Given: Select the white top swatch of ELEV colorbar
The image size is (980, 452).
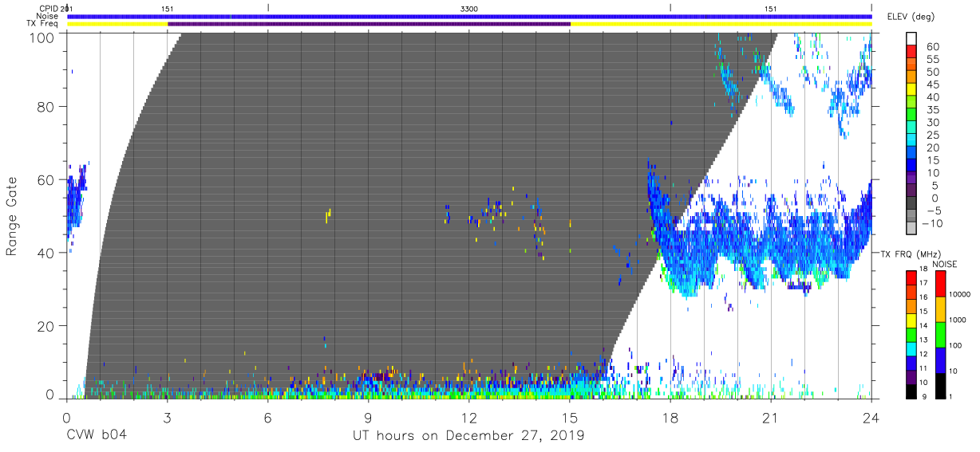Looking at the screenshot, I should 911,38.
